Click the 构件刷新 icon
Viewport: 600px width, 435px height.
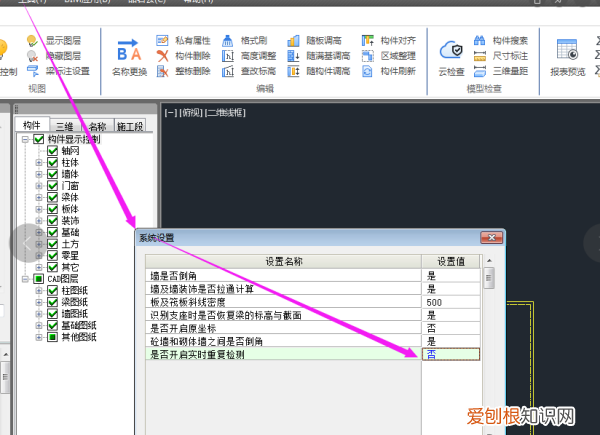tap(367, 71)
